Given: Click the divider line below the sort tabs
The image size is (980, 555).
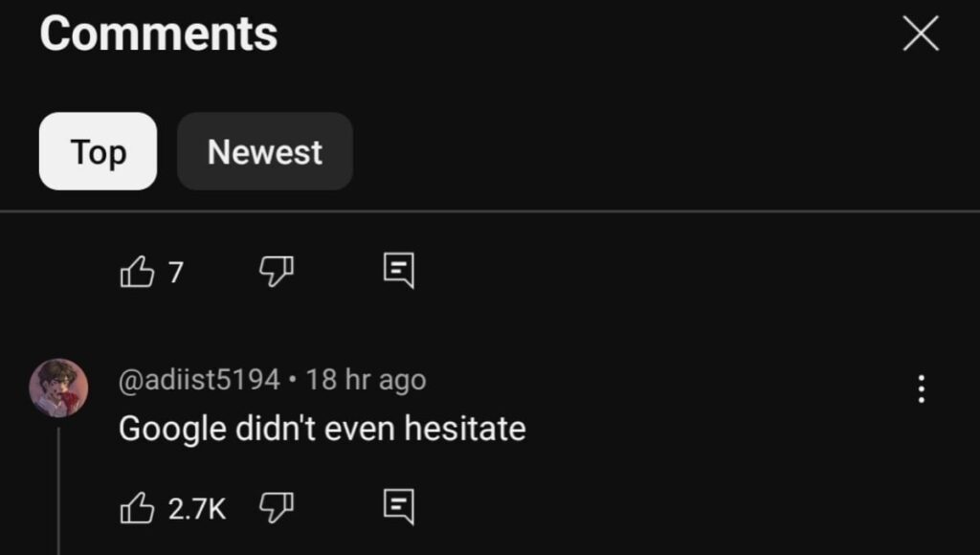Looking at the screenshot, I should (x=490, y=211).
